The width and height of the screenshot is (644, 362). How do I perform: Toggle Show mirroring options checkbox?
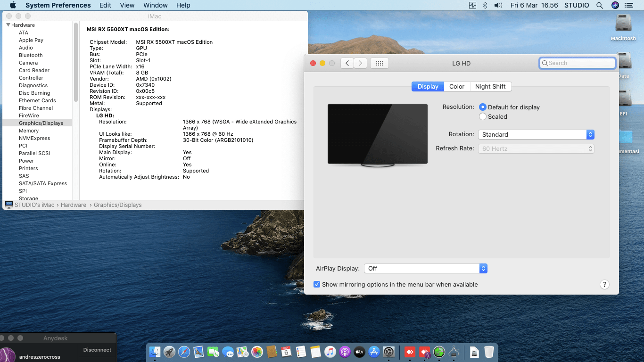click(317, 284)
